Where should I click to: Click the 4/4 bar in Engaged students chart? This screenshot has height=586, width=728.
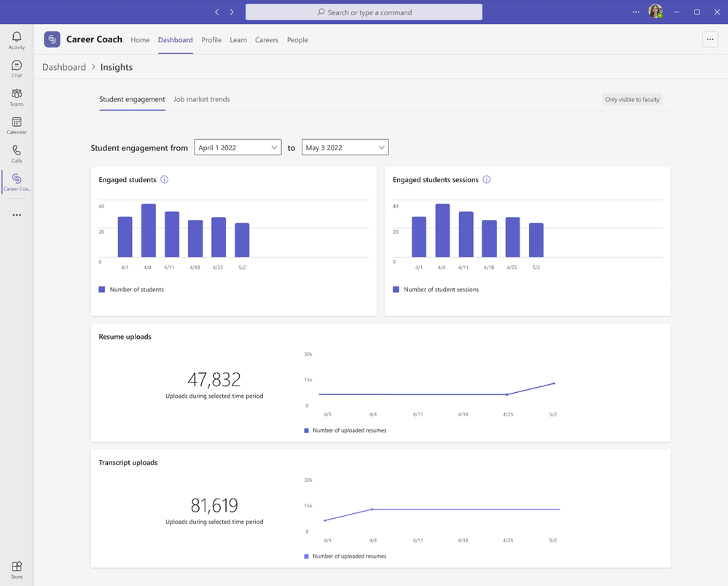(149, 230)
